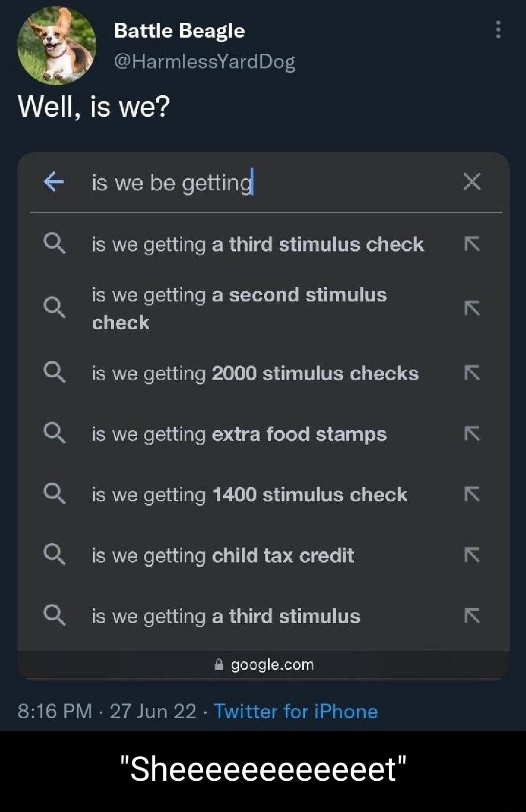Clear the search query with the X button
The height and width of the screenshot is (812, 526).
tap(472, 183)
